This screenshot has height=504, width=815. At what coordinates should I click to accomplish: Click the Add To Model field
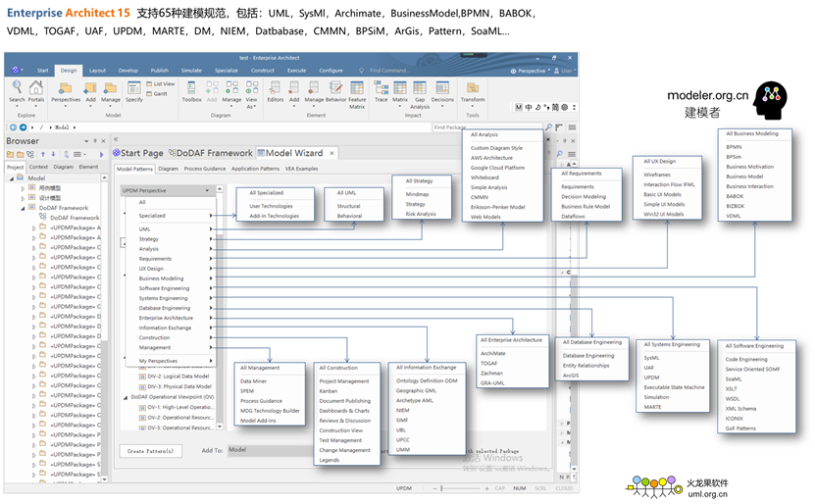[x=271, y=450]
